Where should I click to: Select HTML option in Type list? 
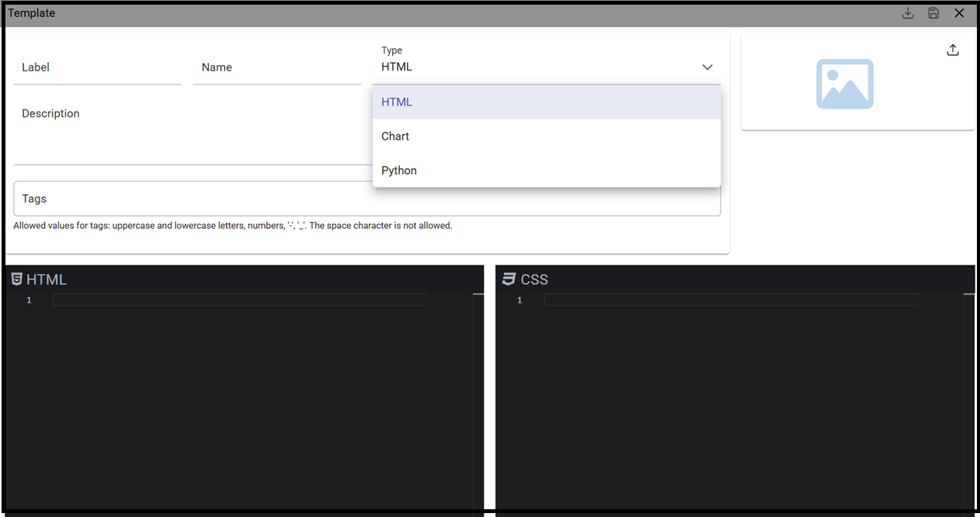(x=547, y=102)
